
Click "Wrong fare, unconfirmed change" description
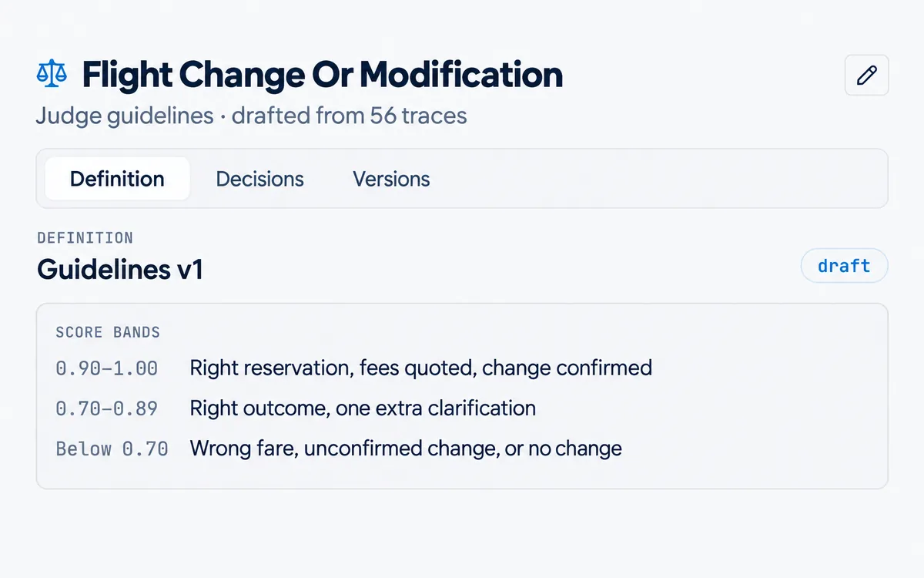(x=343, y=448)
